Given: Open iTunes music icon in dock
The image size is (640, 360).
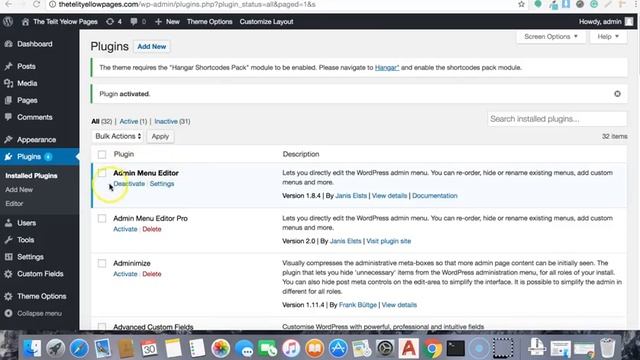Looking at the screenshot, I should (291, 348).
